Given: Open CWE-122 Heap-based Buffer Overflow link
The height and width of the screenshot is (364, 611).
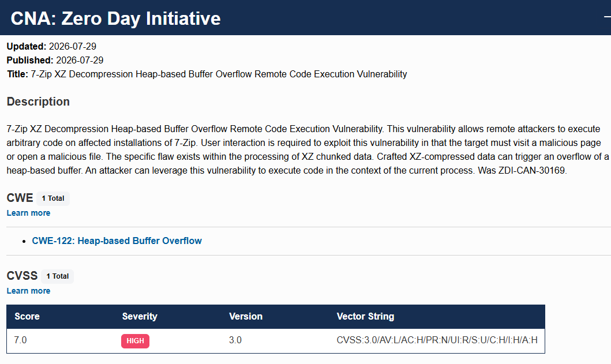Looking at the screenshot, I should tap(117, 241).
